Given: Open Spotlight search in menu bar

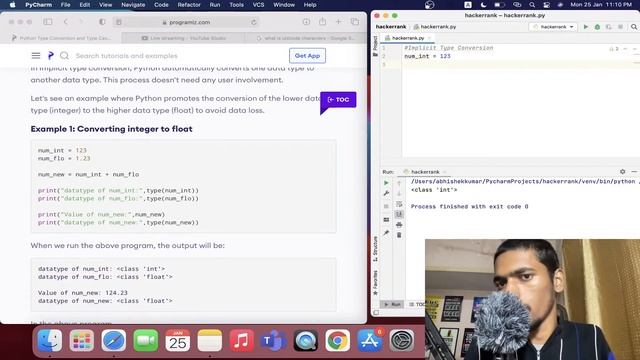Looking at the screenshot, I should 532,5.
